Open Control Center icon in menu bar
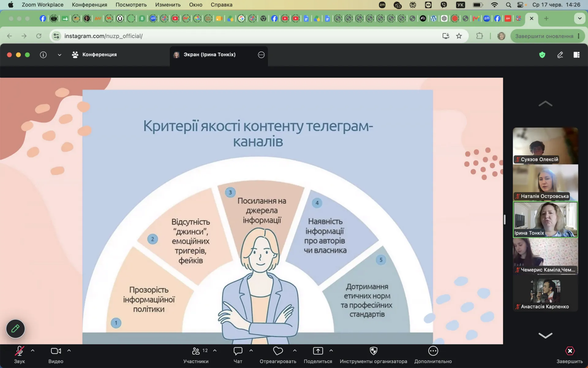The image size is (588, 368). click(520, 5)
